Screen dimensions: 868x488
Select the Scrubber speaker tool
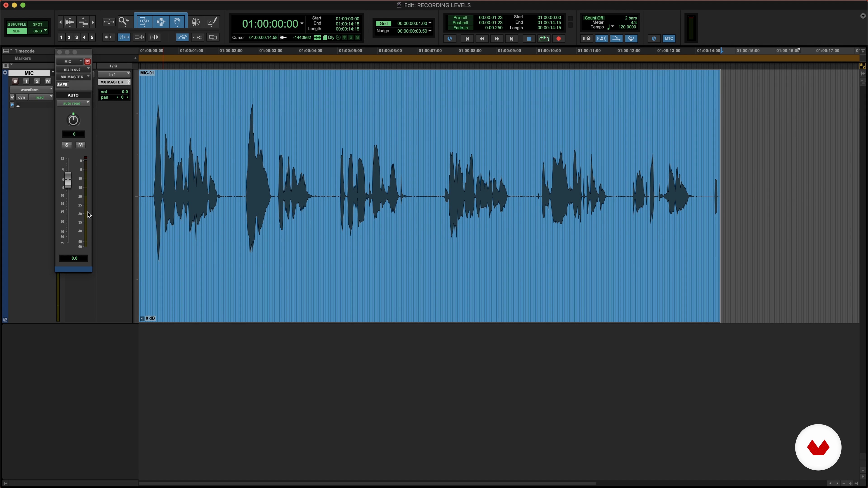pyautogui.click(x=196, y=22)
